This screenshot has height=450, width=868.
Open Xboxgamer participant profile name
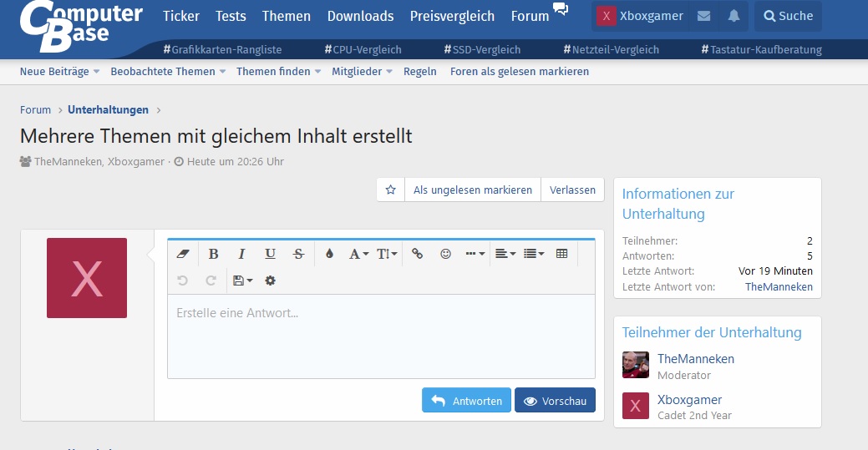(x=690, y=400)
